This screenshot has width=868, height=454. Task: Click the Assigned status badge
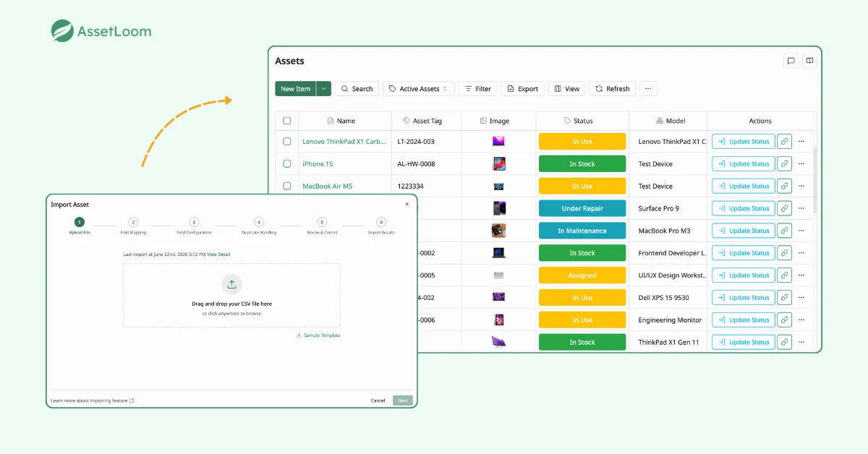(582, 275)
